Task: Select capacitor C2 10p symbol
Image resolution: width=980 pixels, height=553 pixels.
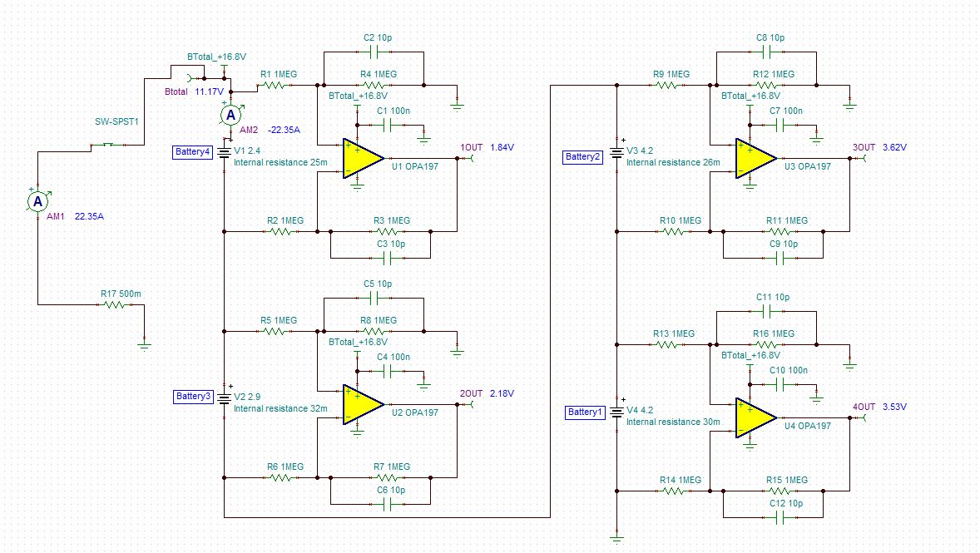Action: coord(374,52)
